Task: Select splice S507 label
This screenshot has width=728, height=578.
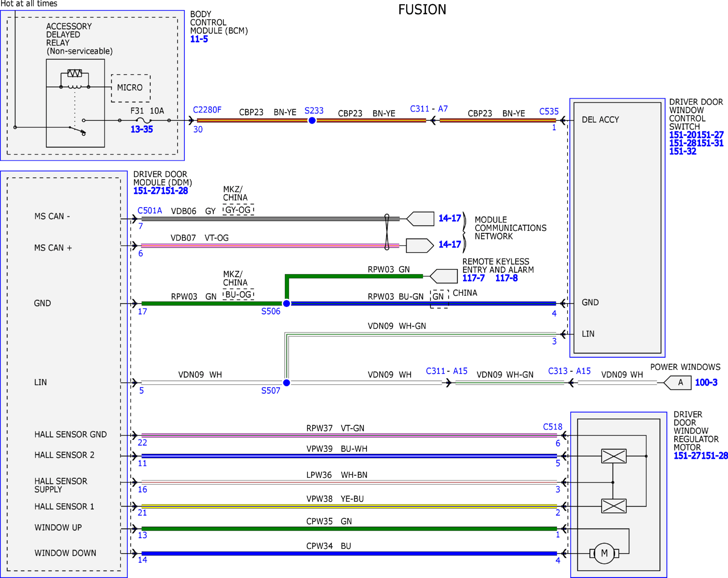Action: (271, 391)
